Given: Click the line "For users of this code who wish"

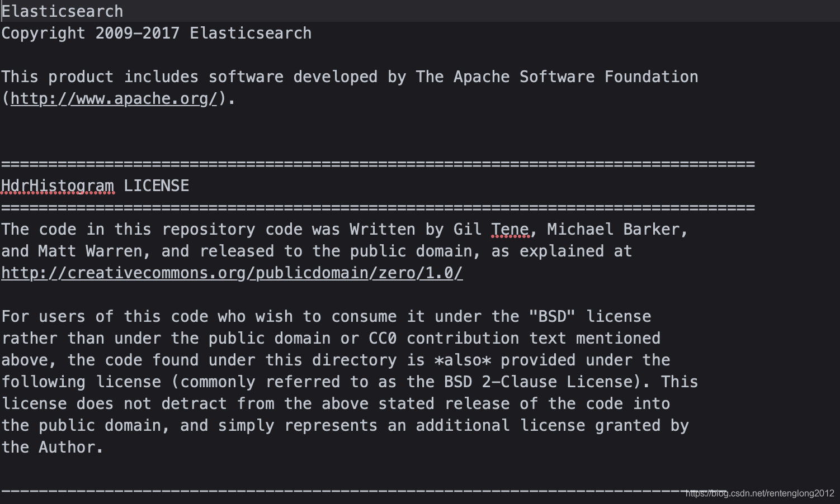Looking at the screenshot, I should pos(326,316).
